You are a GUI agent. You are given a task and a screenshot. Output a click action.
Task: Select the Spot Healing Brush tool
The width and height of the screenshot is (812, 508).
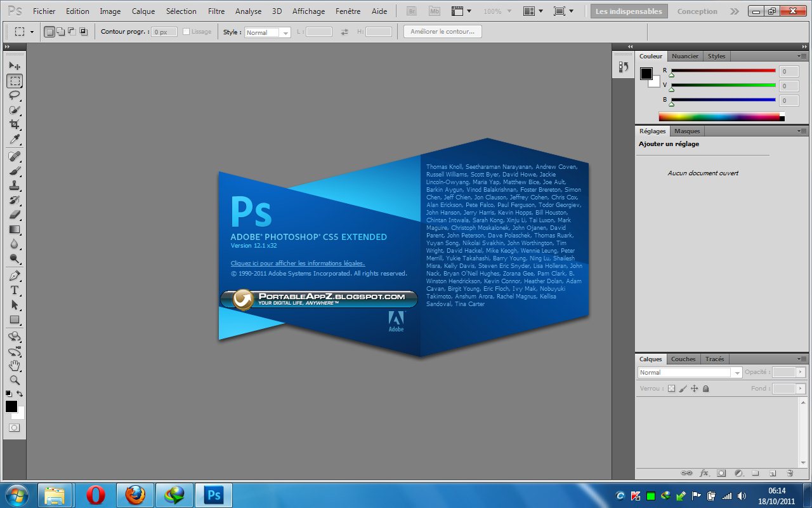(15, 156)
